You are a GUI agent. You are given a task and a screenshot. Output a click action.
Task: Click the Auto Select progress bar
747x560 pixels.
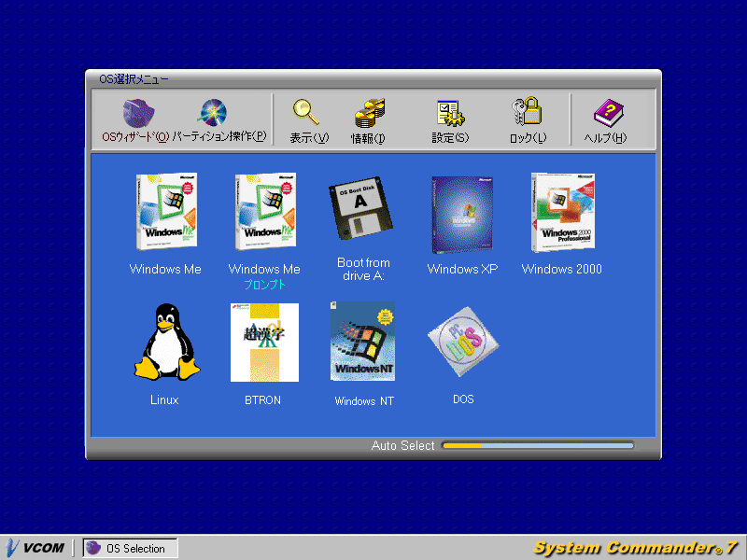(x=538, y=446)
